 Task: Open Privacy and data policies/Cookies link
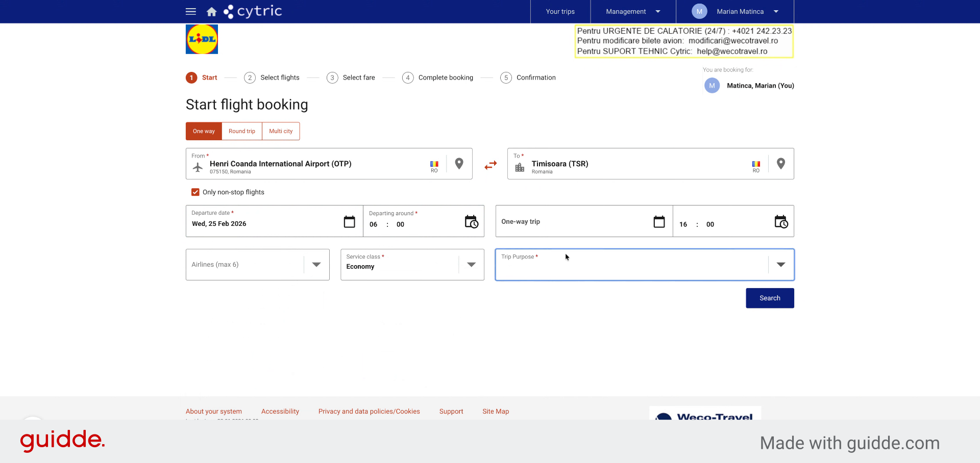[x=369, y=411]
